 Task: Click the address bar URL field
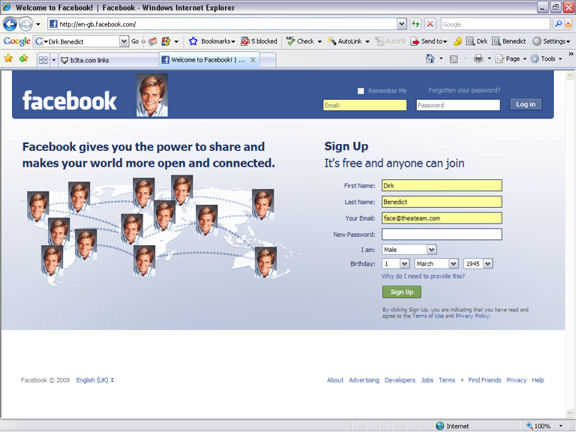pos(223,24)
